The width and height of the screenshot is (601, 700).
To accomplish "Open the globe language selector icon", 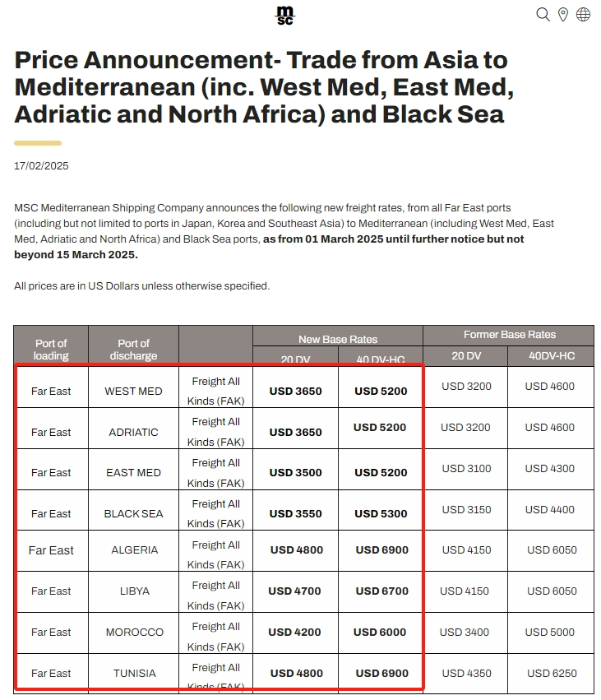I will [x=582, y=14].
